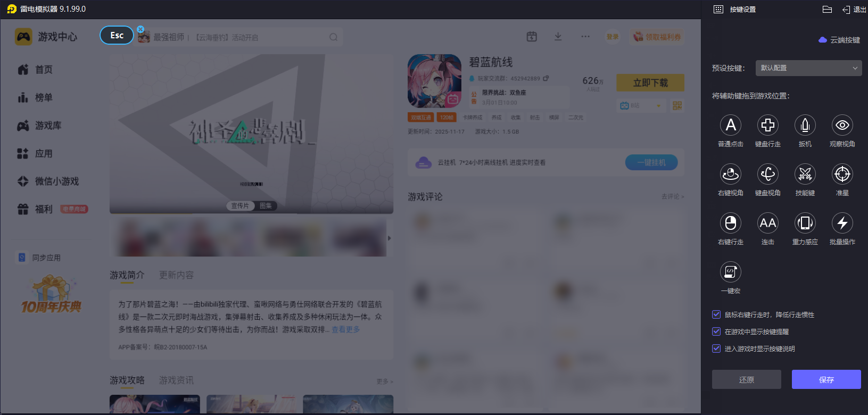Screen dimensions: 868x415
Task: Switch to the 图集 gallery tab
Action: pos(266,206)
